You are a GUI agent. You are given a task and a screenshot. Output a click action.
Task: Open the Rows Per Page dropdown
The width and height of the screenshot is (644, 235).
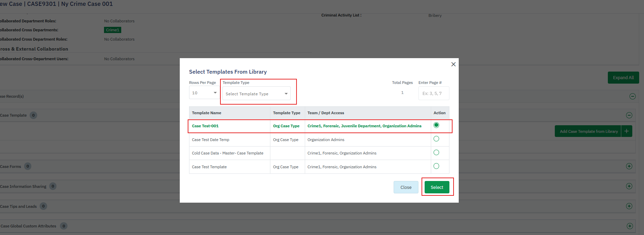[x=204, y=93]
